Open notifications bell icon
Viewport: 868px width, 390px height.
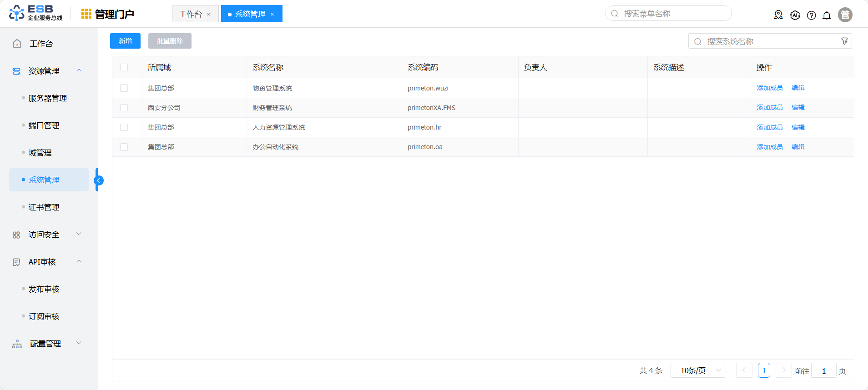pos(827,15)
